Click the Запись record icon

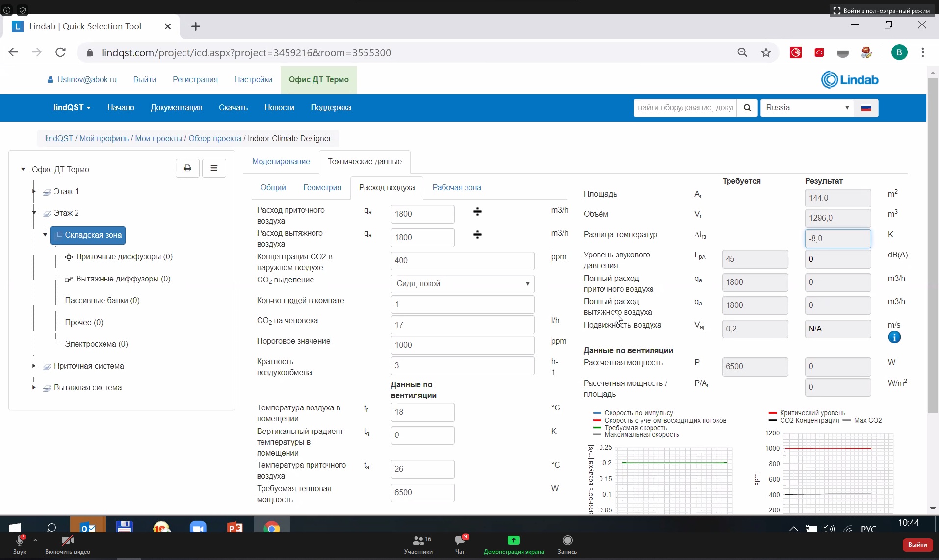click(x=568, y=540)
